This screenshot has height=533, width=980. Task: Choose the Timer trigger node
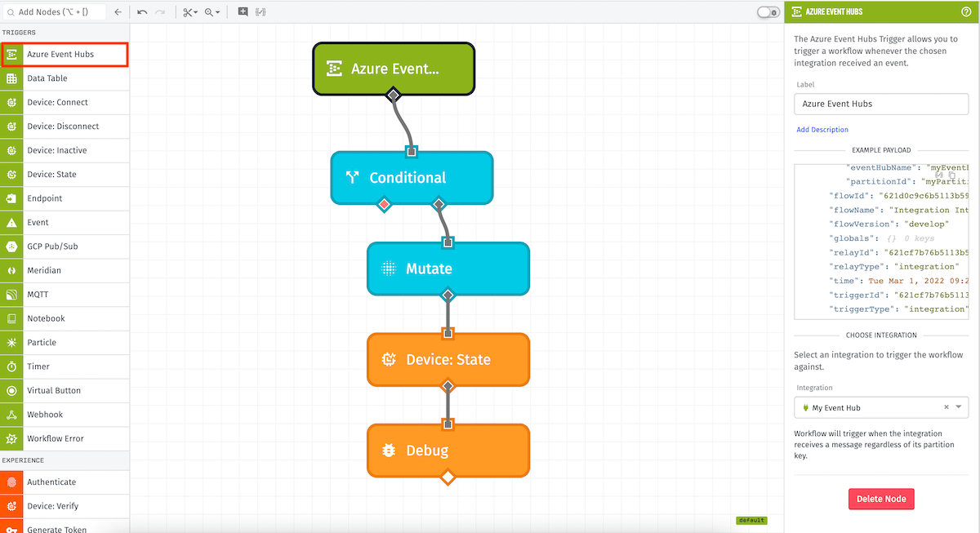coord(65,366)
